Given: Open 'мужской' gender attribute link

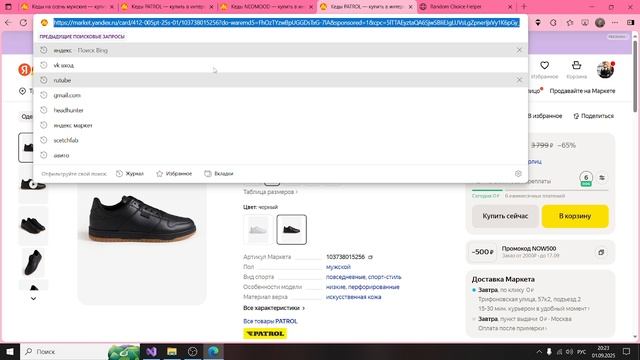Looking at the screenshot, I should pyautogui.click(x=338, y=267).
